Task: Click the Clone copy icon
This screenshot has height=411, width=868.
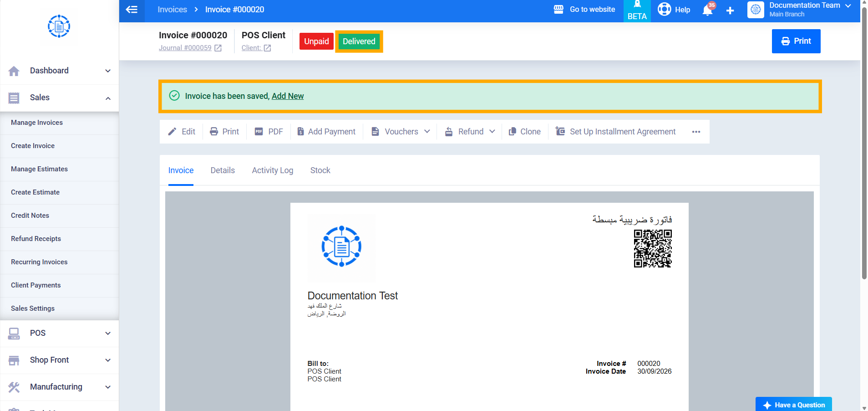Action: click(512, 132)
